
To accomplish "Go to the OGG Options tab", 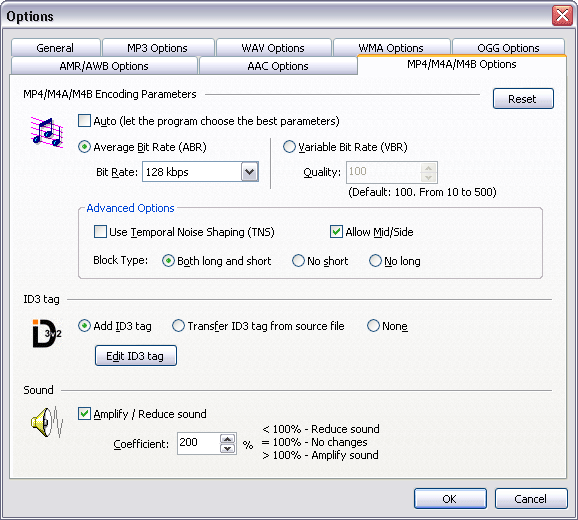I will pyautogui.click(x=508, y=48).
